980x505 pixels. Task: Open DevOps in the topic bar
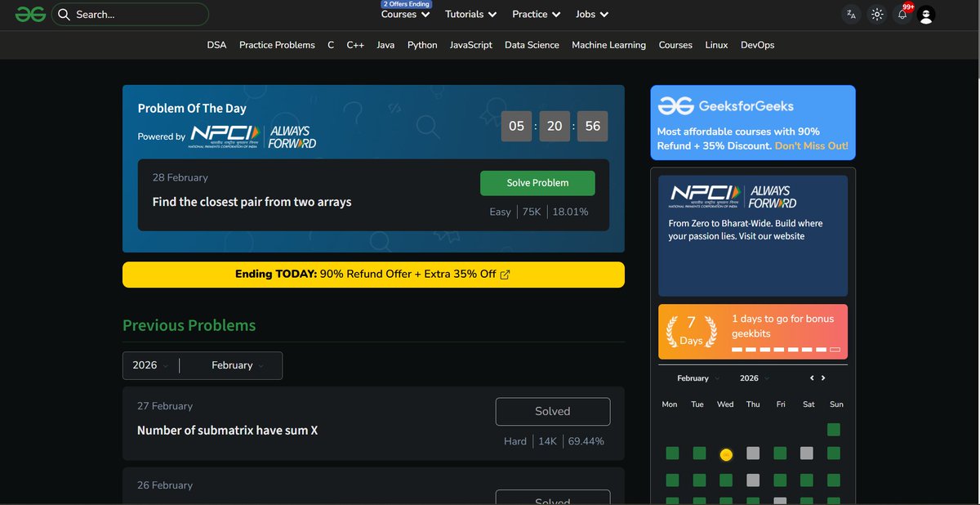[757, 45]
